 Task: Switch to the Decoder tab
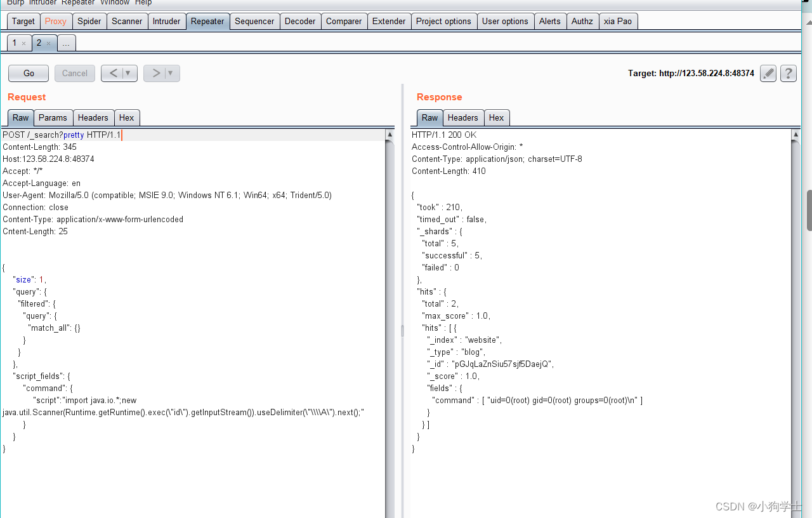[300, 21]
